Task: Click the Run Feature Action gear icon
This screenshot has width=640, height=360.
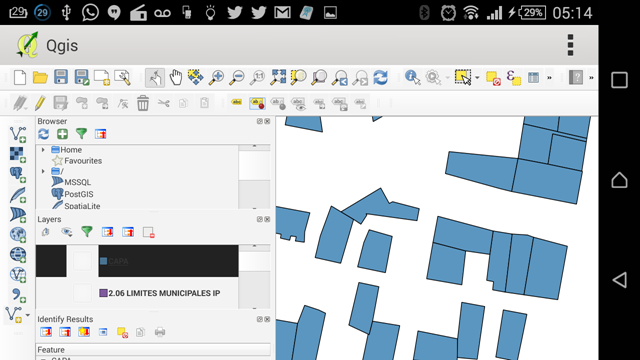Action: click(x=433, y=78)
